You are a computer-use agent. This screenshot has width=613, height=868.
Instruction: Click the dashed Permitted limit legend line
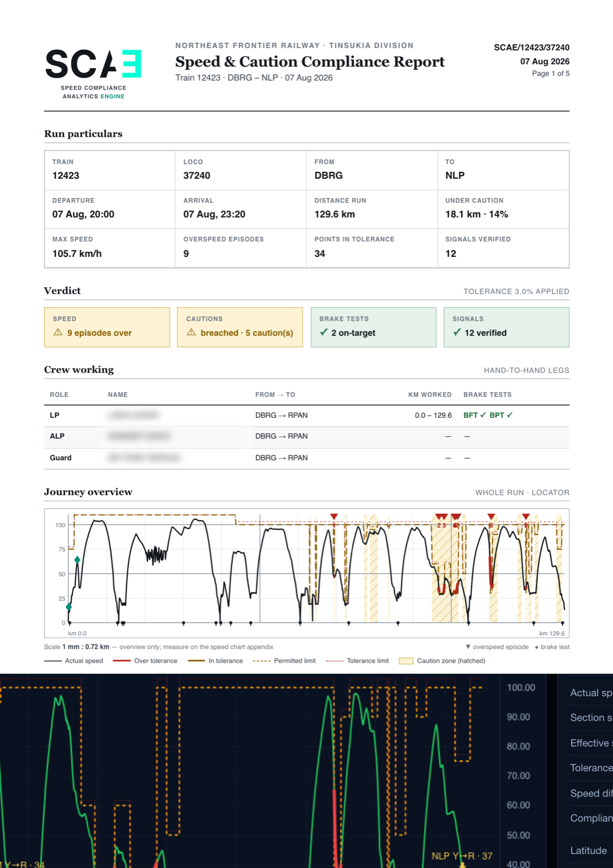261,661
